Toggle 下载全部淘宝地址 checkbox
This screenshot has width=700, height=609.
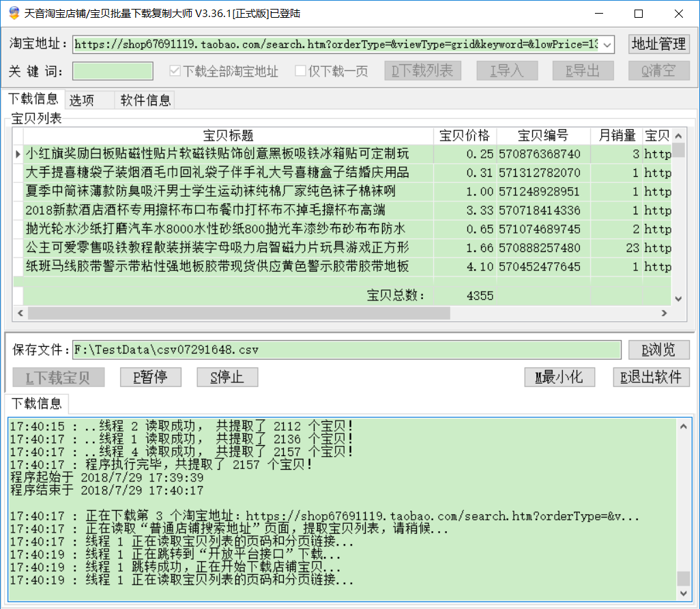(175, 71)
